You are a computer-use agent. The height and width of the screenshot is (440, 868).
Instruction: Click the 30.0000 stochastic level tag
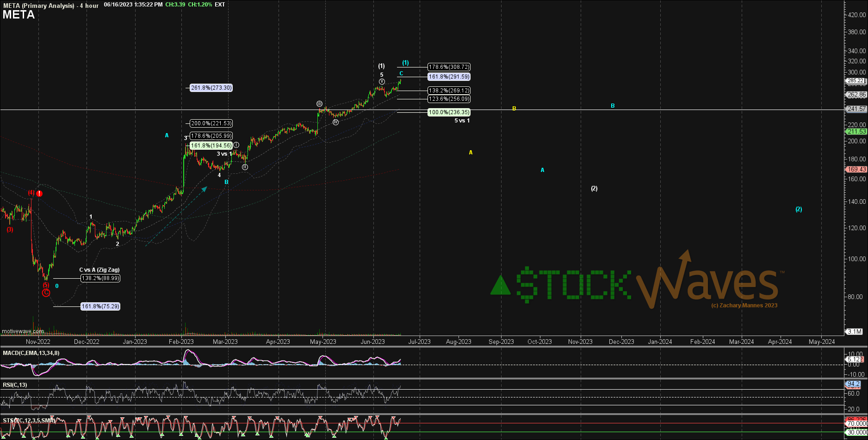pyautogui.click(x=857, y=432)
